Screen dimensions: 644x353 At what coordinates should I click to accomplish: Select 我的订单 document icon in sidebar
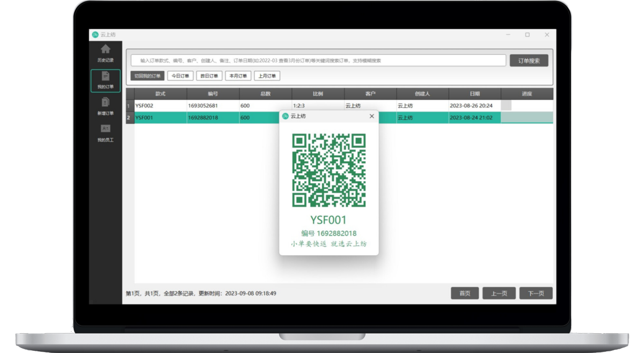coord(105,77)
